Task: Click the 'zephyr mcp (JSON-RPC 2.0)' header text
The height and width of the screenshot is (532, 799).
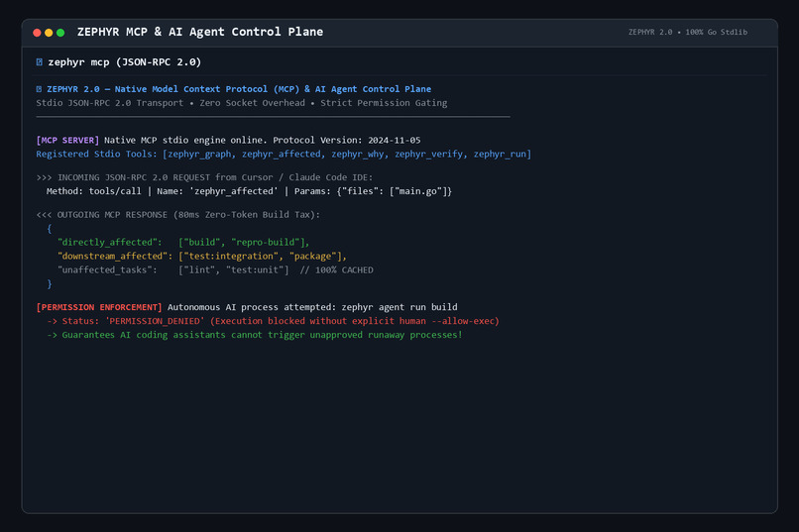Action: 124,62
